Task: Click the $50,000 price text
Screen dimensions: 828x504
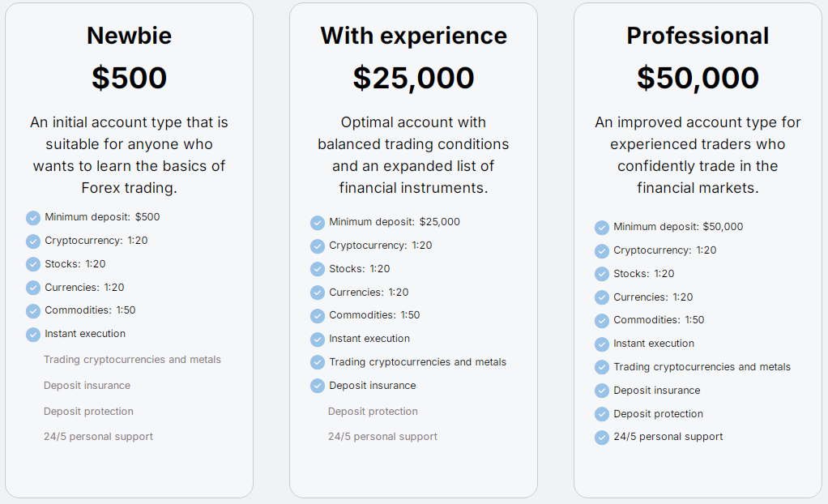Action: pyautogui.click(x=698, y=78)
